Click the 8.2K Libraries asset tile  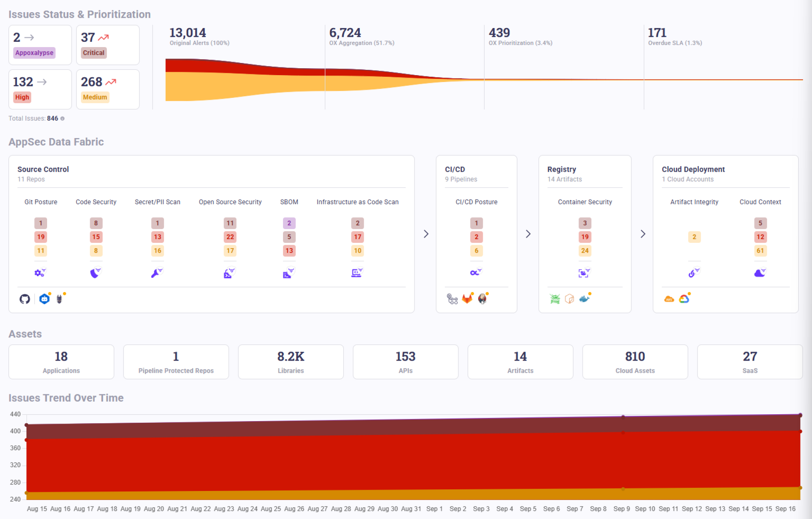click(x=291, y=362)
